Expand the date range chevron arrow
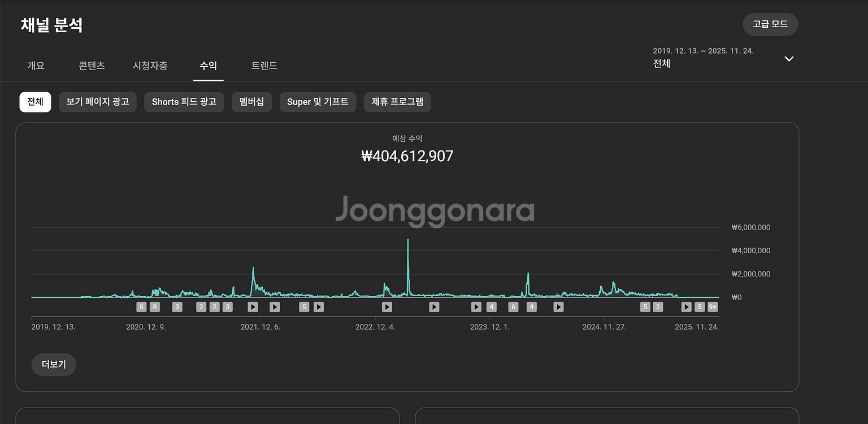The height and width of the screenshot is (424, 868). tap(789, 59)
